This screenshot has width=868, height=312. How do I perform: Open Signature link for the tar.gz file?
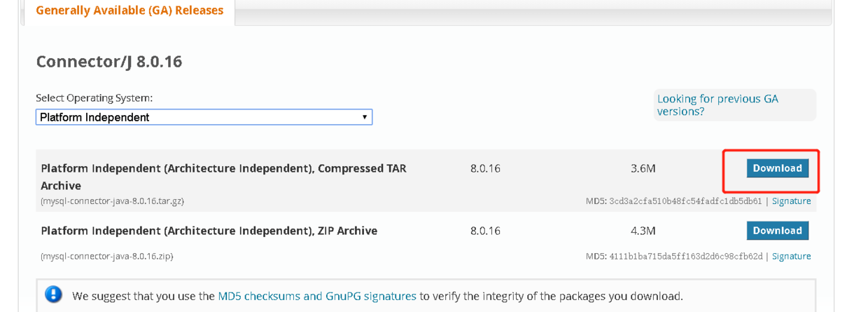click(791, 201)
